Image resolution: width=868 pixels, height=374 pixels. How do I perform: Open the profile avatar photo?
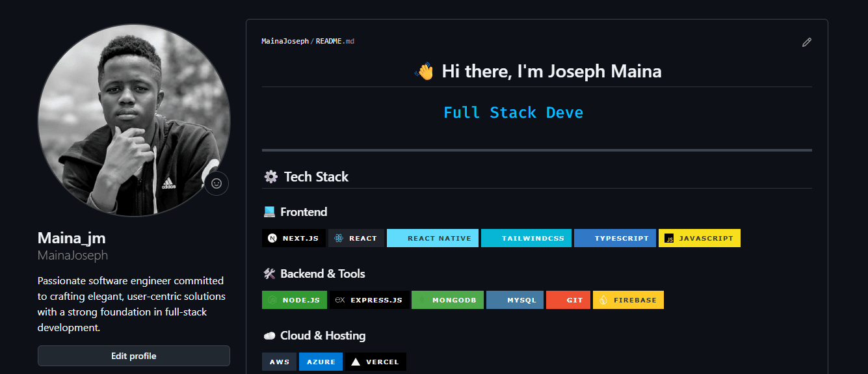[x=133, y=120]
